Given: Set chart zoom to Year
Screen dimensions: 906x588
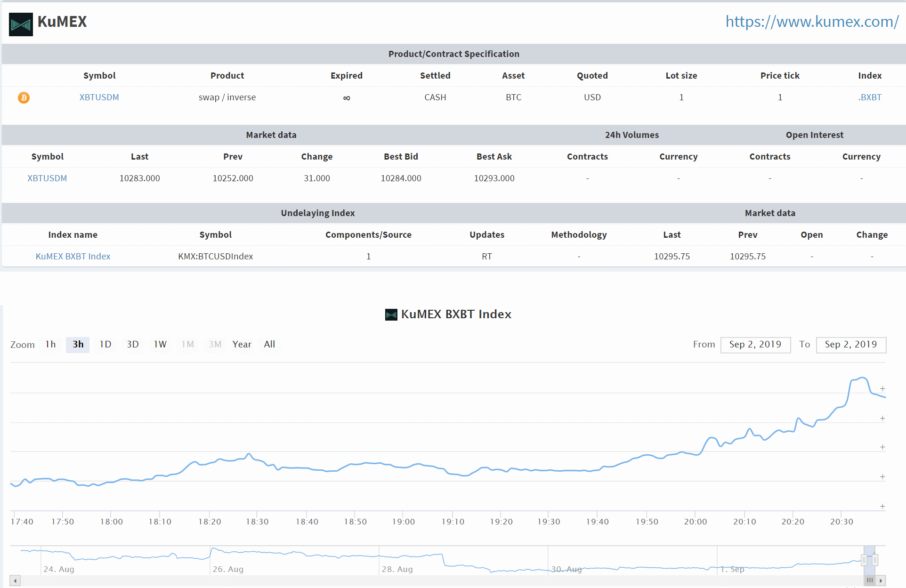Looking at the screenshot, I should point(242,345).
